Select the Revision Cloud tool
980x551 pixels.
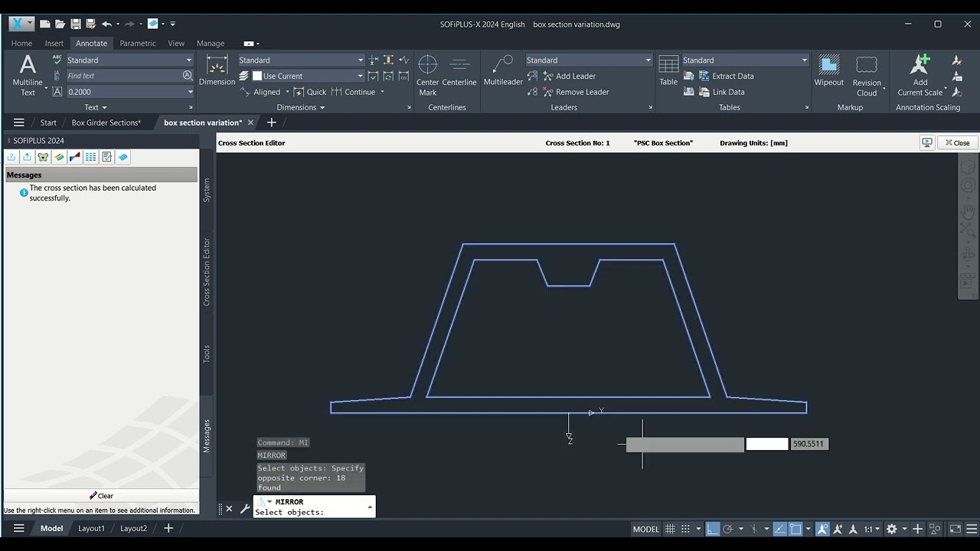pyautogui.click(x=867, y=75)
